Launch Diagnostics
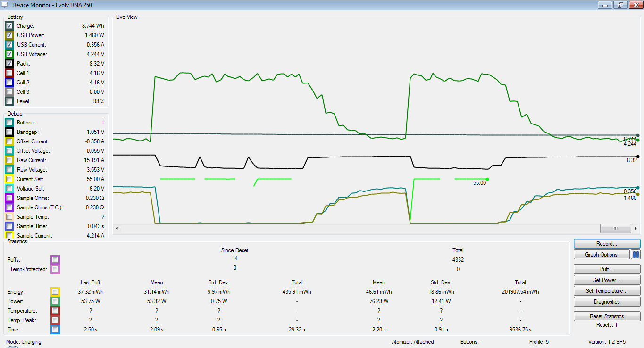644x348 pixels. [x=607, y=302]
